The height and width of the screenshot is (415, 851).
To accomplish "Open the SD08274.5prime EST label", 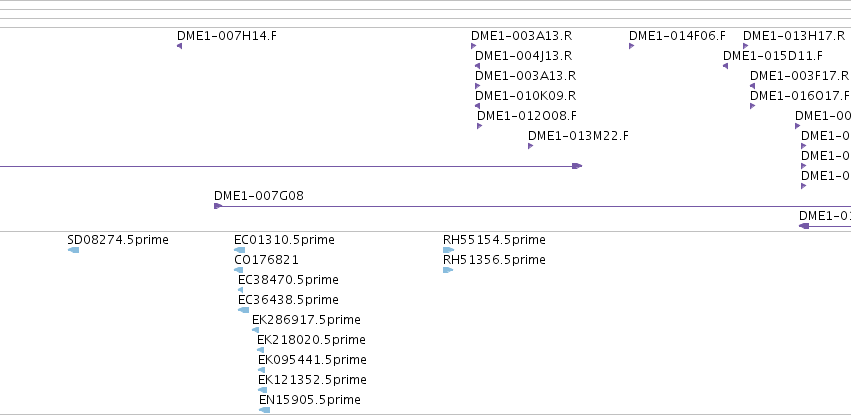I will click(x=118, y=240).
